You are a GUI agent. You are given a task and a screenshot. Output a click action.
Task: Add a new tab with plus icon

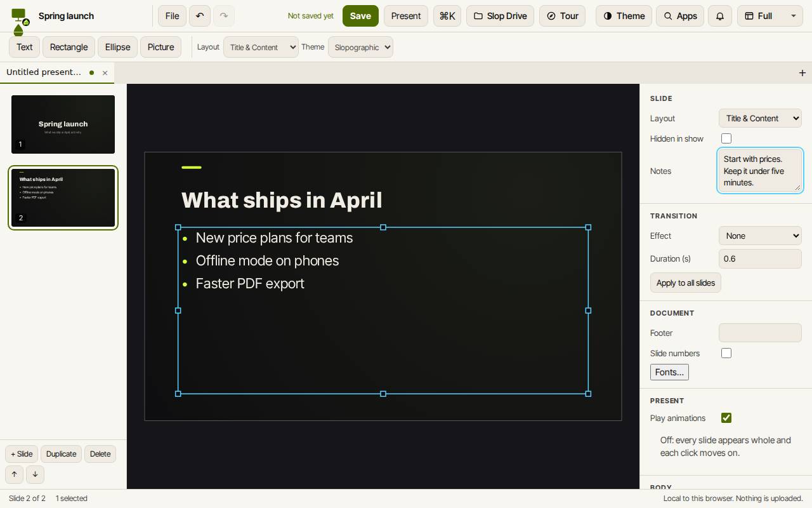(x=802, y=73)
